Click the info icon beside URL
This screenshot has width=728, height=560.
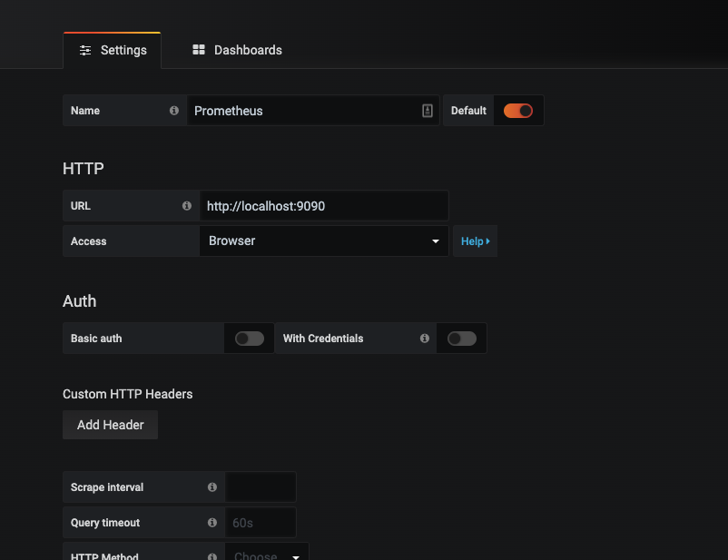click(187, 206)
